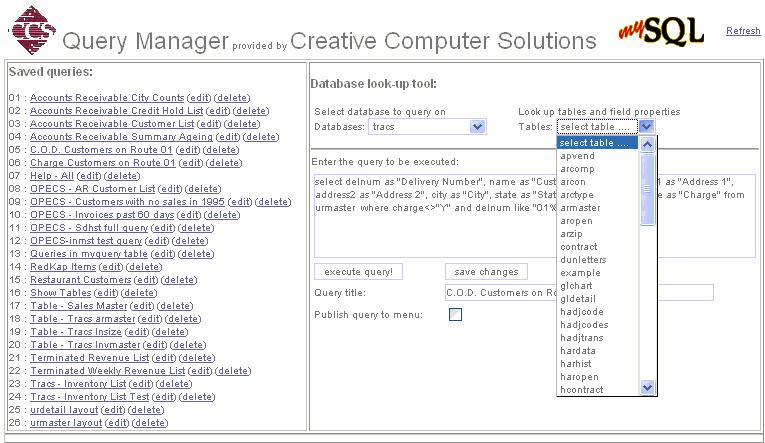The height and width of the screenshot is (443, 765).
Task: Click the table list scroll-up arrow
Action: [x=647, y=144]
